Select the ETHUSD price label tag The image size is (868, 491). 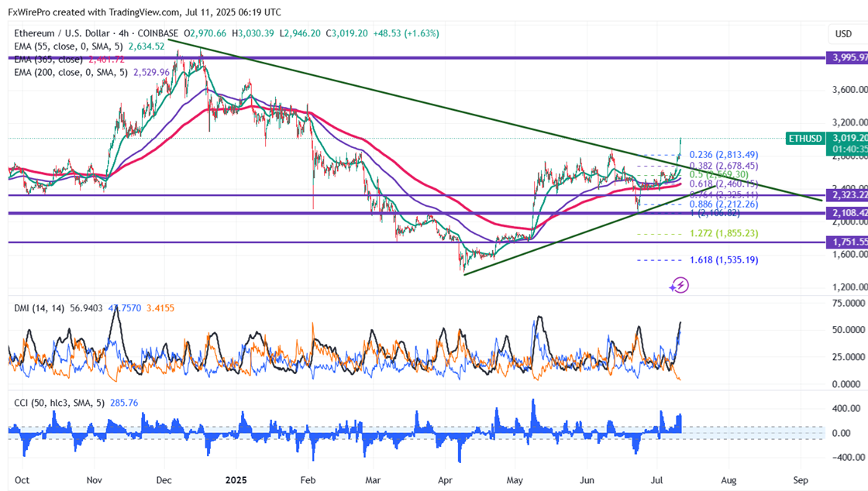tap(805, 138)
